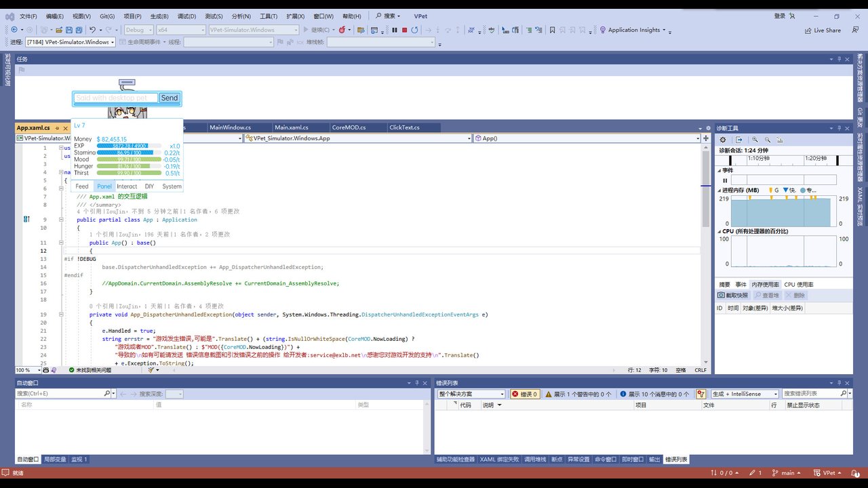Screen dimensions: 868x488
Task: Click the flag icon in 任务 panel
Action: click(x=22, y=69)
